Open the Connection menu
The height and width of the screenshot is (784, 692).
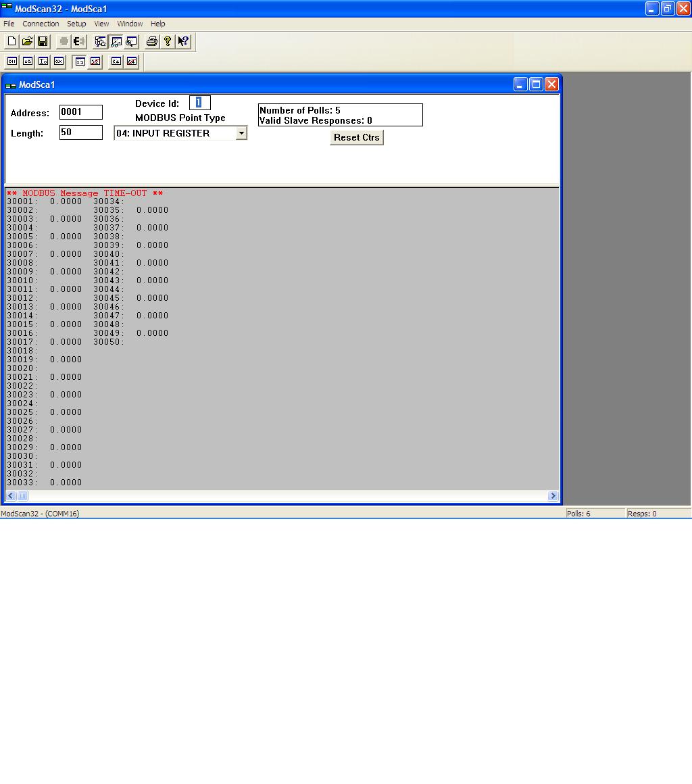pyautogui.click(x=41, y=24)
